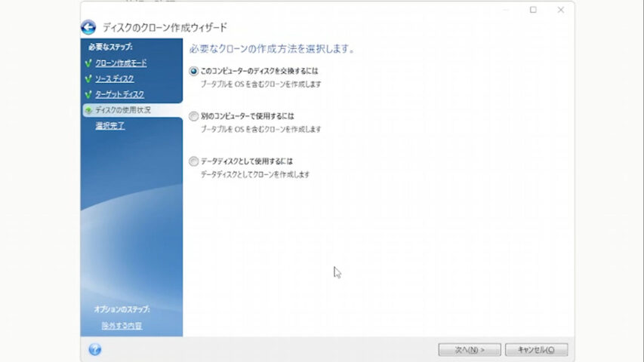Image resolution: width=644 pixels, height=362 pixels.
Task: Open help via the blue question mark icon
Action: coord(94,349)
